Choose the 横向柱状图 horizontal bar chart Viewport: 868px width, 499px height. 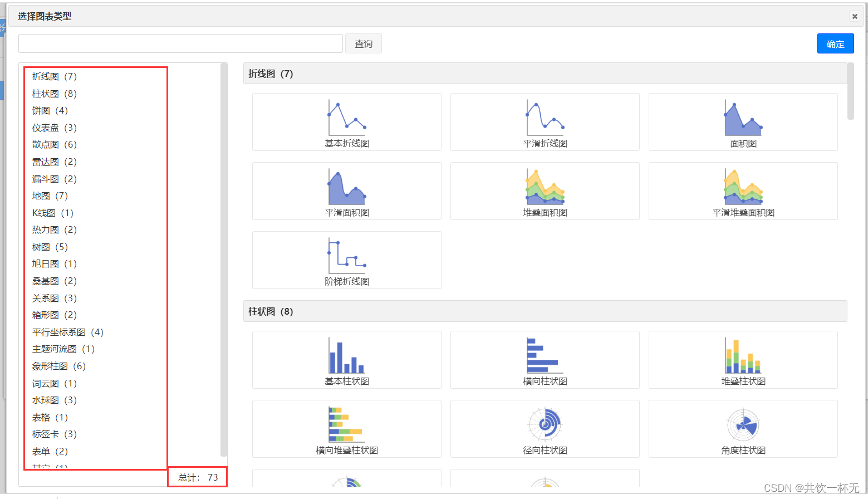click(x=545, y=360)
